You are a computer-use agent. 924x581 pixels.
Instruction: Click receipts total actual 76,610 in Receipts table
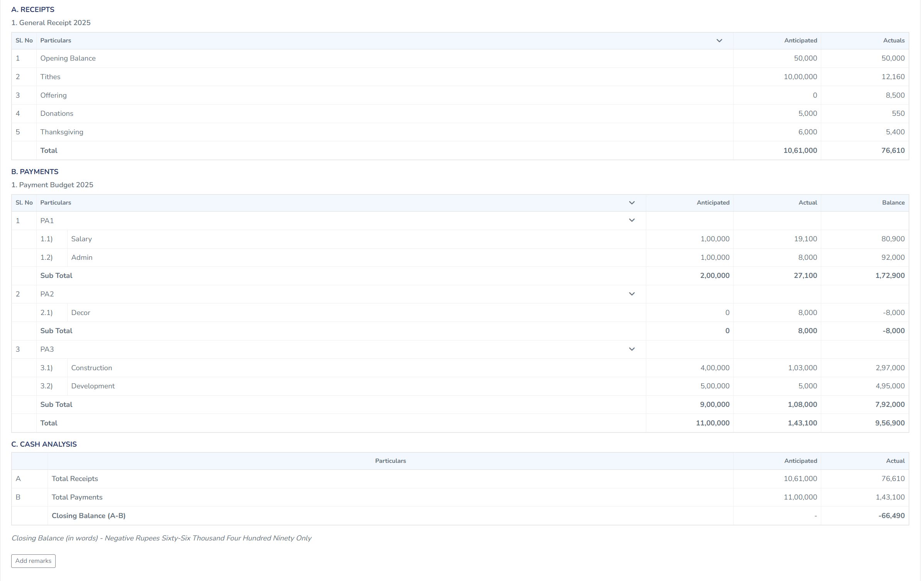pyautogui.click(x=893, y=151)
